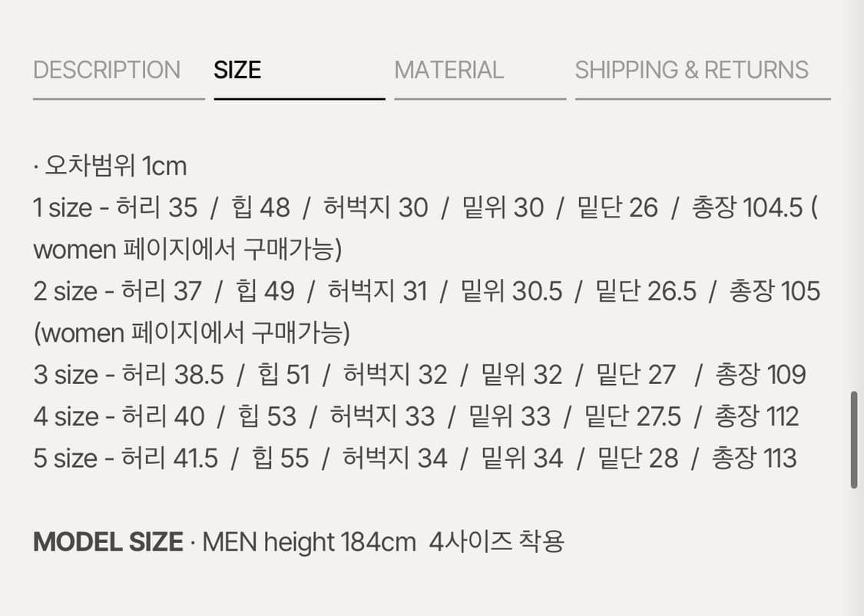Select the '3 size' measurement row
This screenshot has width=864, height=616.
click(x=419, y=374)
